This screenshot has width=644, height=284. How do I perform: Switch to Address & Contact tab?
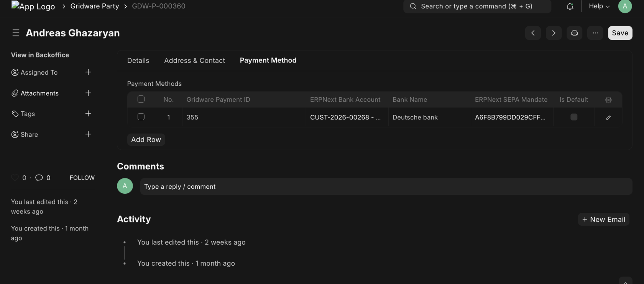195,60
